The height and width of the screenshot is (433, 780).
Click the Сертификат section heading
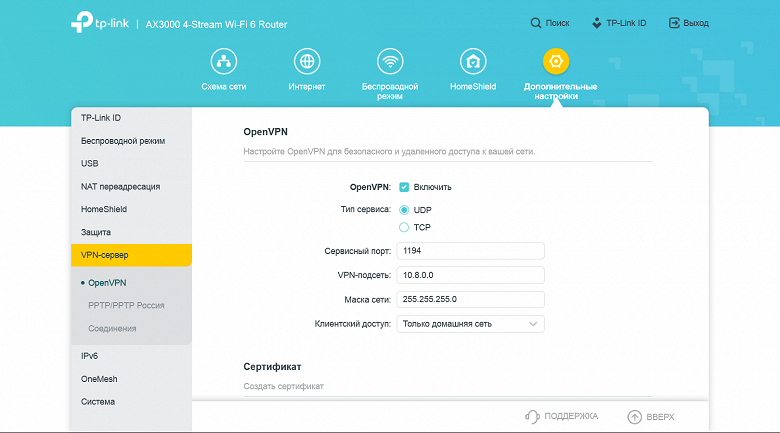(272, 367)
